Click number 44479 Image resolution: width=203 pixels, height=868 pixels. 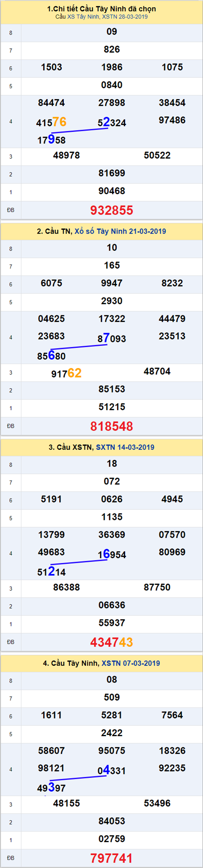click(x=172, y=319)
